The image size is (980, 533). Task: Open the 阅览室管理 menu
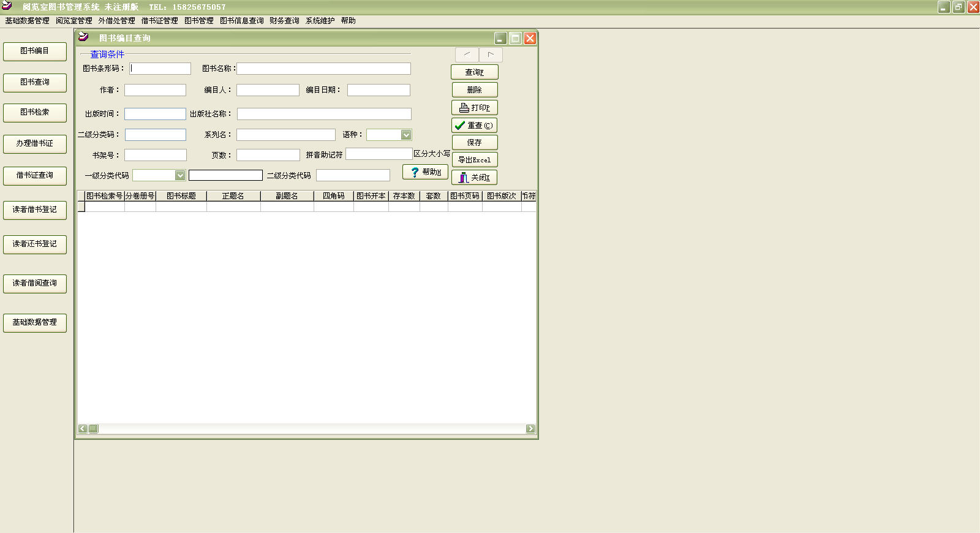[74, 21]
